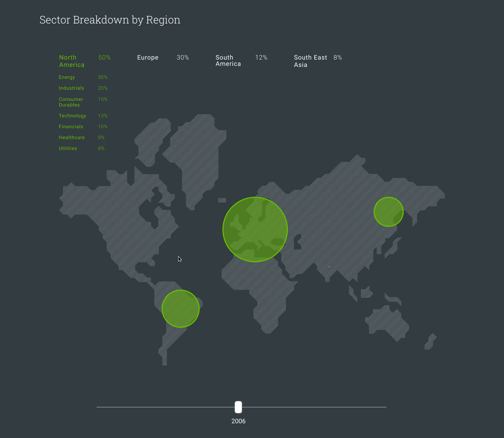
Task: Show the South East Asia breakdown
Action: point(310,61)
